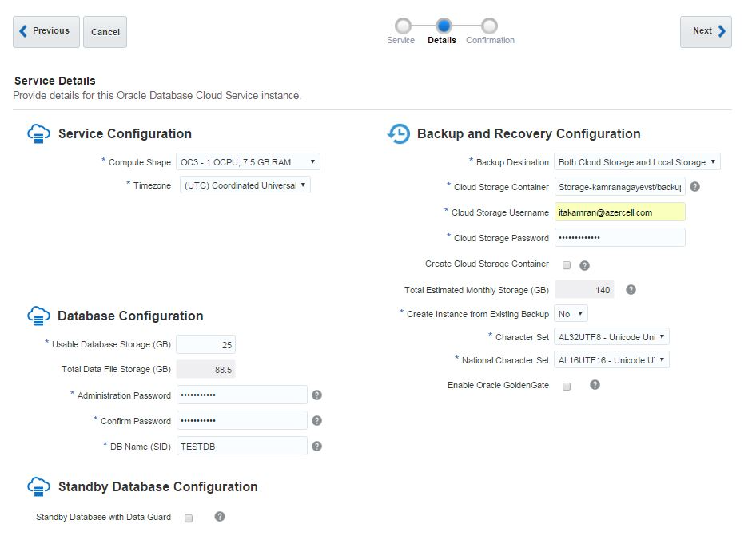Click help icon beside Cloud Storage Container field
756x540 pixels.
[x=694, y=187]
